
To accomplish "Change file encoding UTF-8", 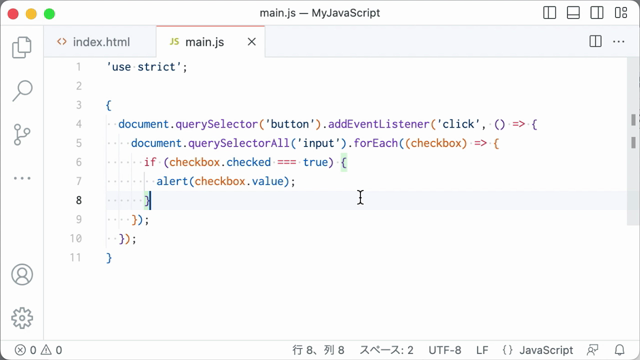I will point(444,350).
